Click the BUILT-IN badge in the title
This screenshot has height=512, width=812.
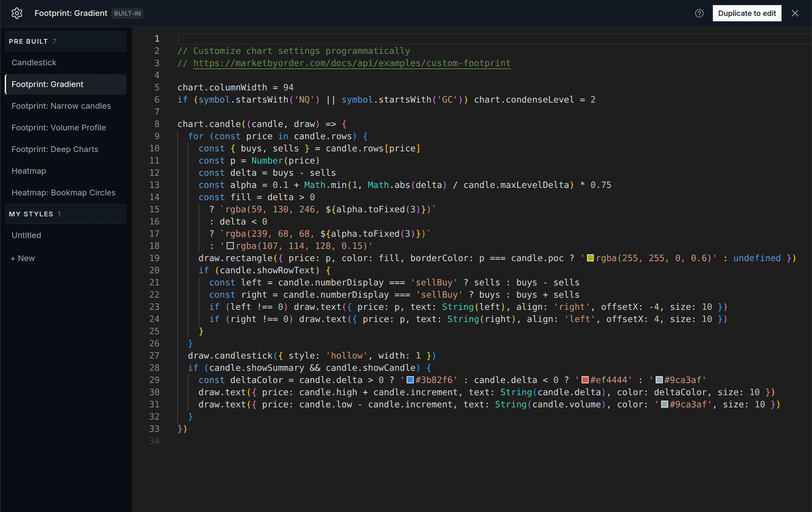(128, 13)
